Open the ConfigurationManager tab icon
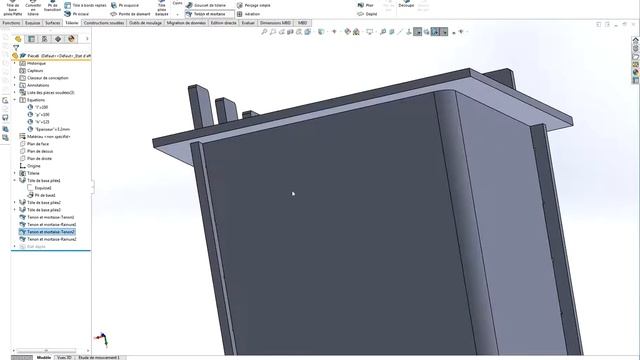 pyautogui.click(x=44, y=39)
